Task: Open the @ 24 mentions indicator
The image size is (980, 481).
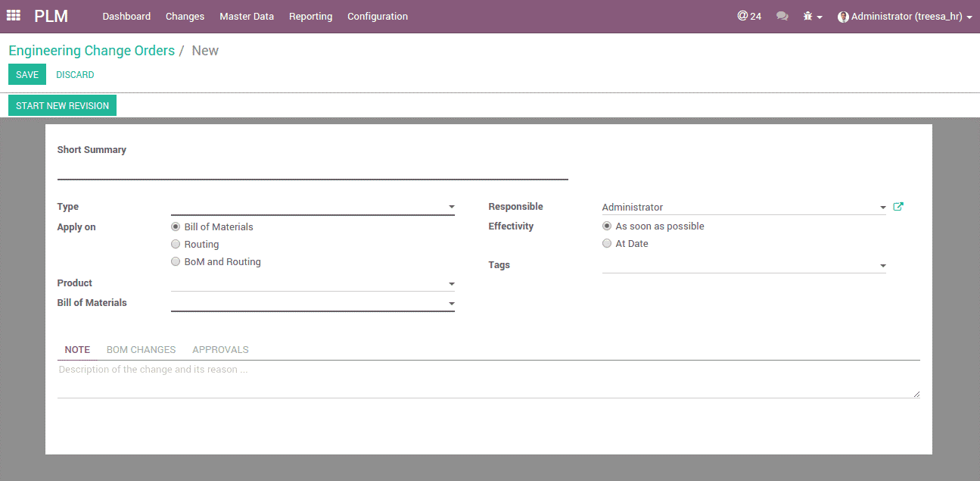Action: (x=749, y=16)
